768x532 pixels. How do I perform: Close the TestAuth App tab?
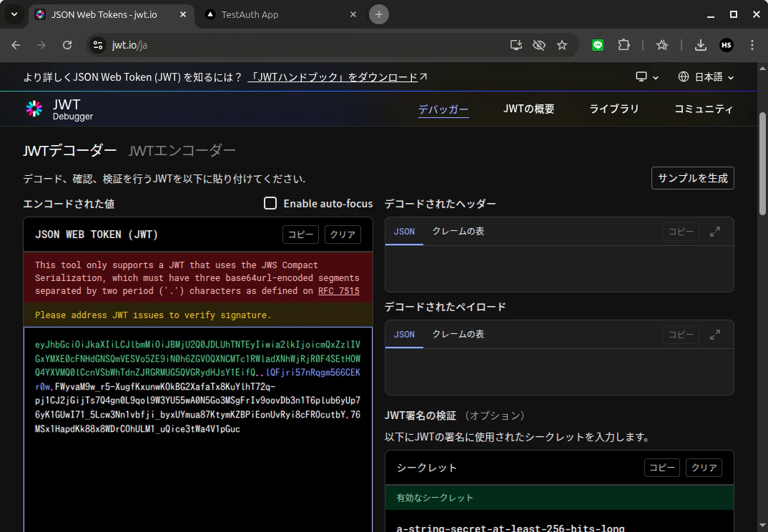353,15
